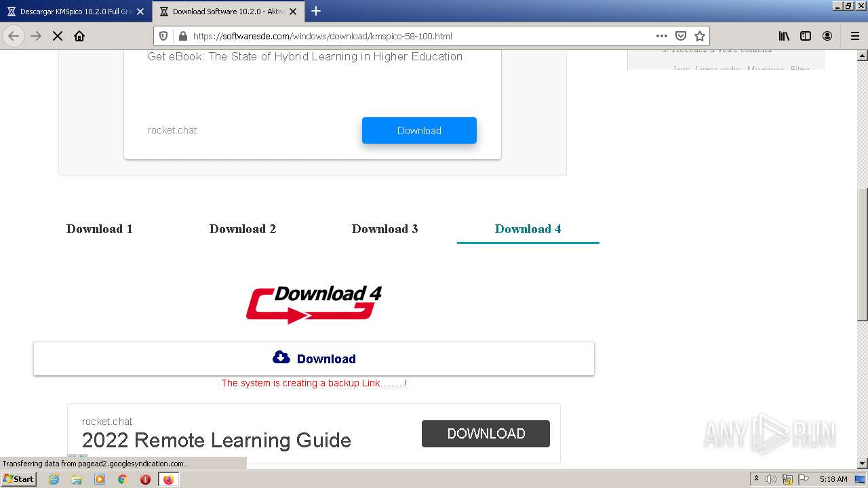868x488 pixels.
Task: Show tracking protection shield info
Action: point(163,36)
